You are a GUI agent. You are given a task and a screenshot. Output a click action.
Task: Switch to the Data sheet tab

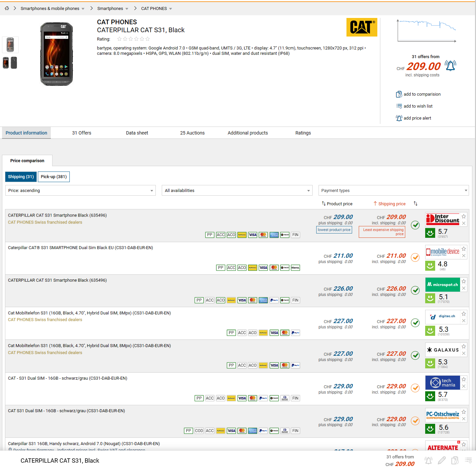(137, 133)
